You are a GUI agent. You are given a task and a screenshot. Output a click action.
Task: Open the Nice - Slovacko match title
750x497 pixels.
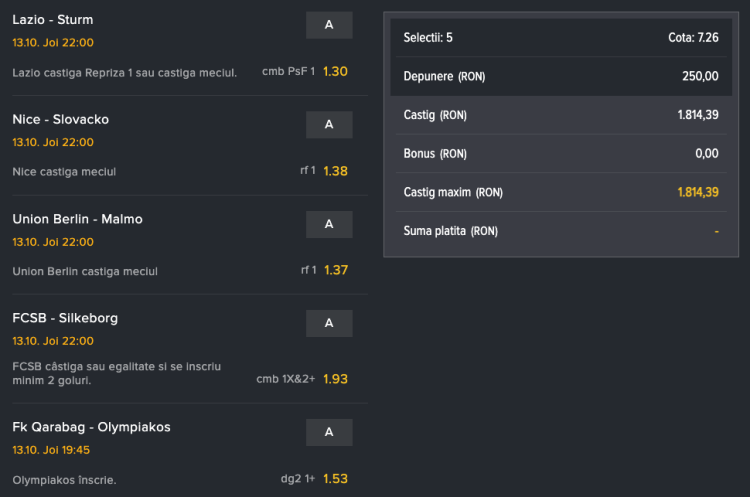click(x=61, y=119)
